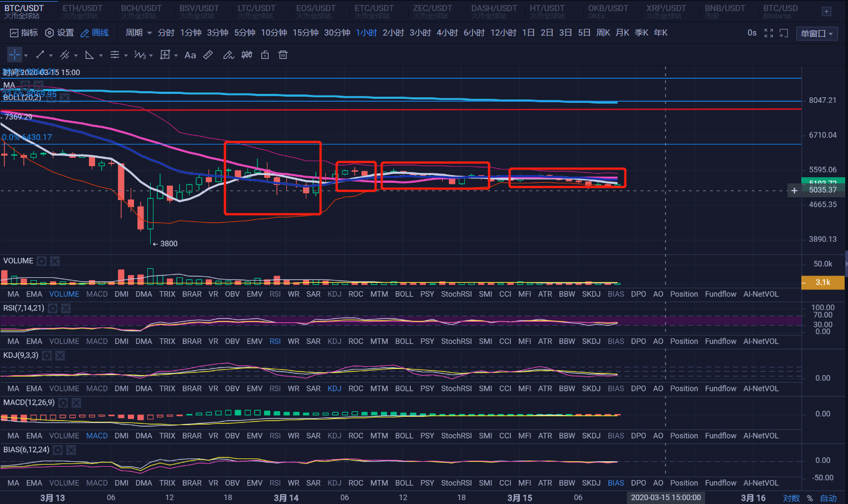Open settings gear for RSI(7,14,21) panel
This screenshot has width=848, height=504.
click(x=53, y=308)
